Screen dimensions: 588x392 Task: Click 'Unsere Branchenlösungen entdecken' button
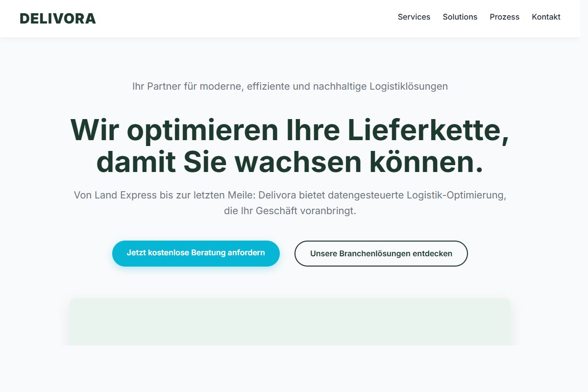381,253
